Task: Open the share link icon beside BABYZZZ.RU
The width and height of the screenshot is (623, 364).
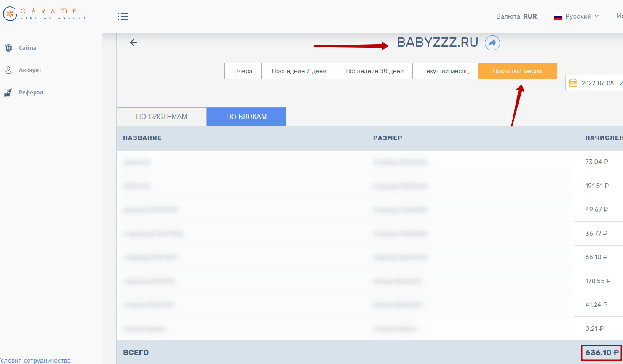Action: (x=492, y=43)
